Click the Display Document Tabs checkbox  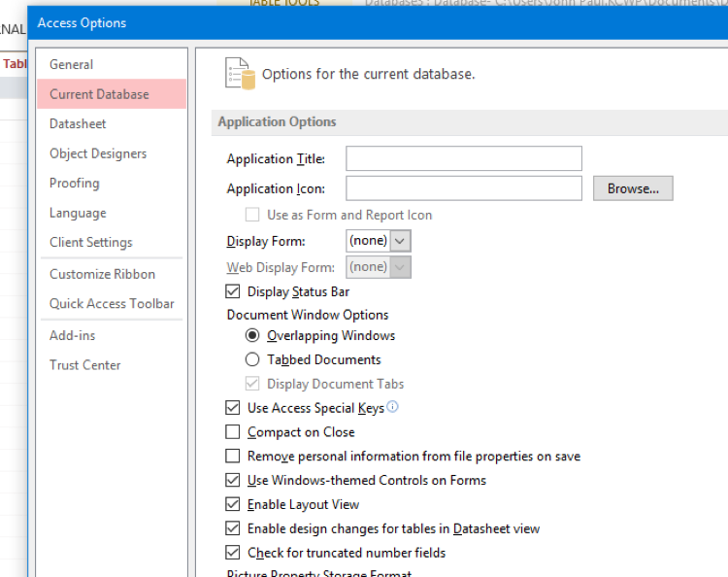(x=252, y=384)
